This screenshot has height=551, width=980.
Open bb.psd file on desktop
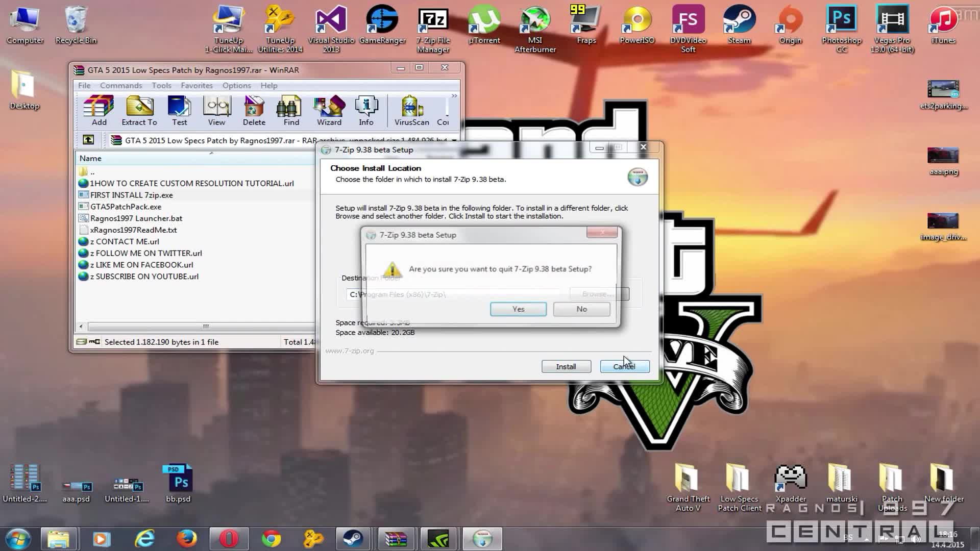pyautogui.click(x=178, y=484)
